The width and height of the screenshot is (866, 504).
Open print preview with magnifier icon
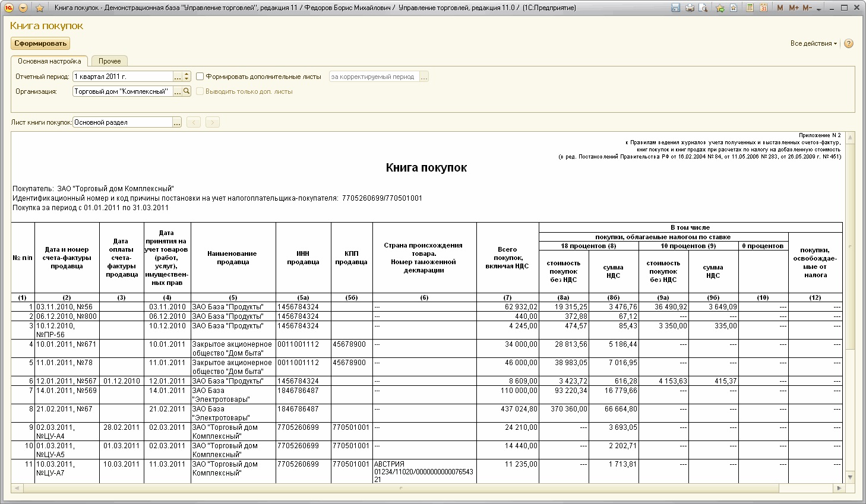703,8
